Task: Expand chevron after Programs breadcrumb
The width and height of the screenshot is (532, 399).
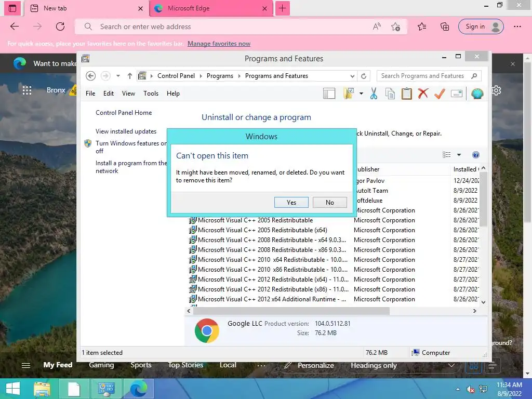Action: coord(239,76)
